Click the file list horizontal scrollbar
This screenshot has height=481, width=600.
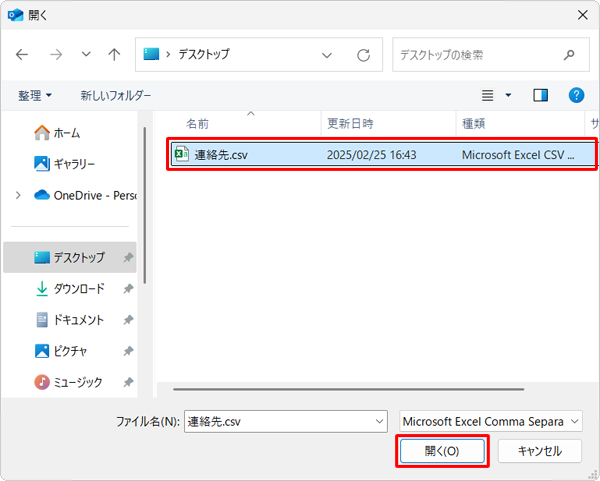(348, 389)
